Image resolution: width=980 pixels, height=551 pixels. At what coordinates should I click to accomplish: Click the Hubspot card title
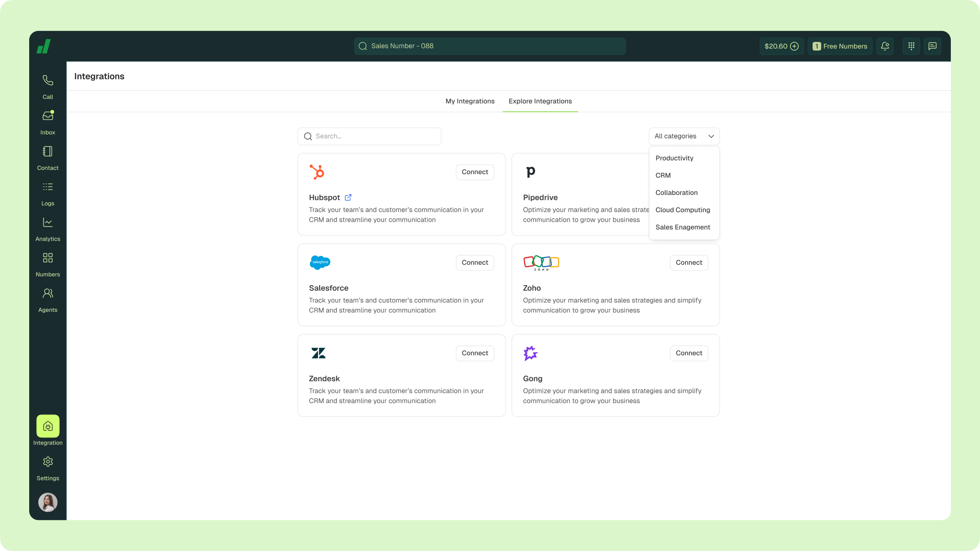[324, 197]
